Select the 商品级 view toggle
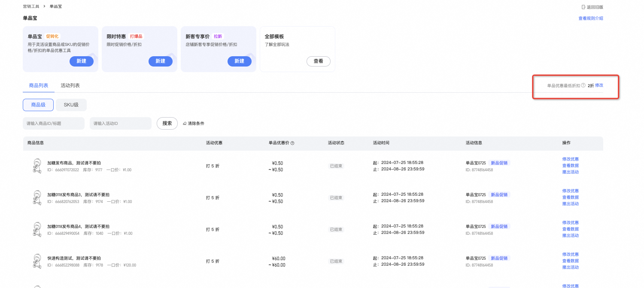The width and height of the screenshot is (644, 288). (38, 105)
